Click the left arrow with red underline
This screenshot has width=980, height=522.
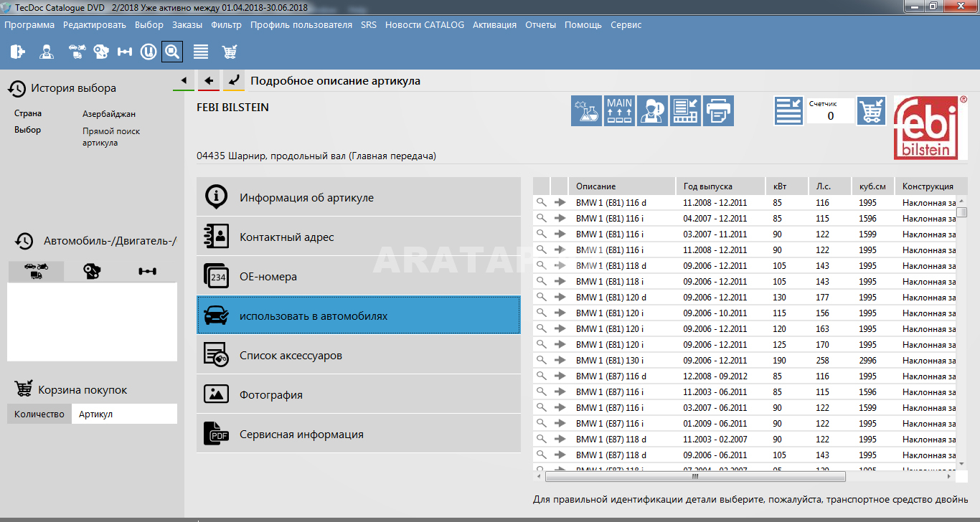tap(209, 80)
